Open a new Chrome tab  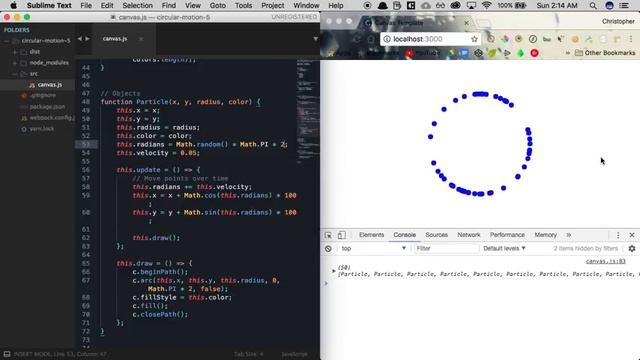pos(484,23)
